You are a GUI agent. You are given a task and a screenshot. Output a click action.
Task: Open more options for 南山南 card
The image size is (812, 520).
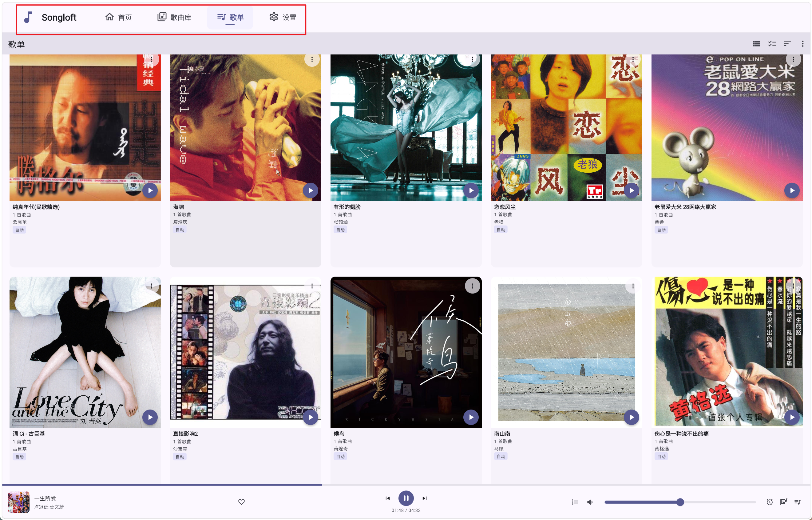click(633, 286)
